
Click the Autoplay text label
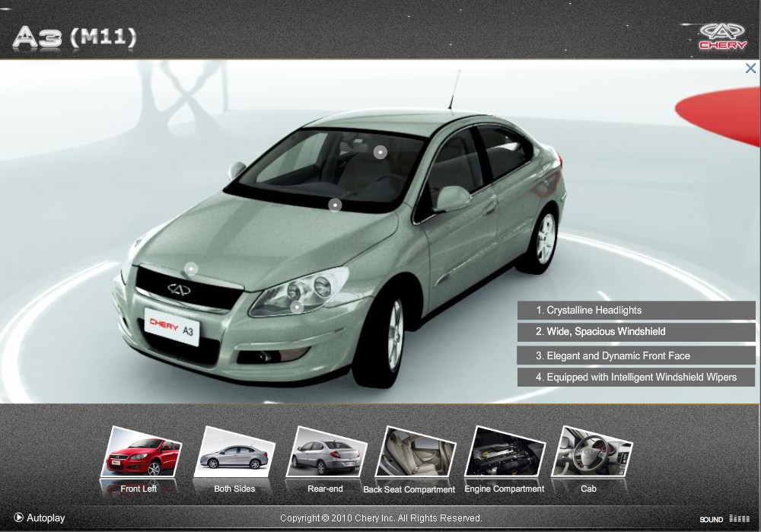tap(46, 518)
